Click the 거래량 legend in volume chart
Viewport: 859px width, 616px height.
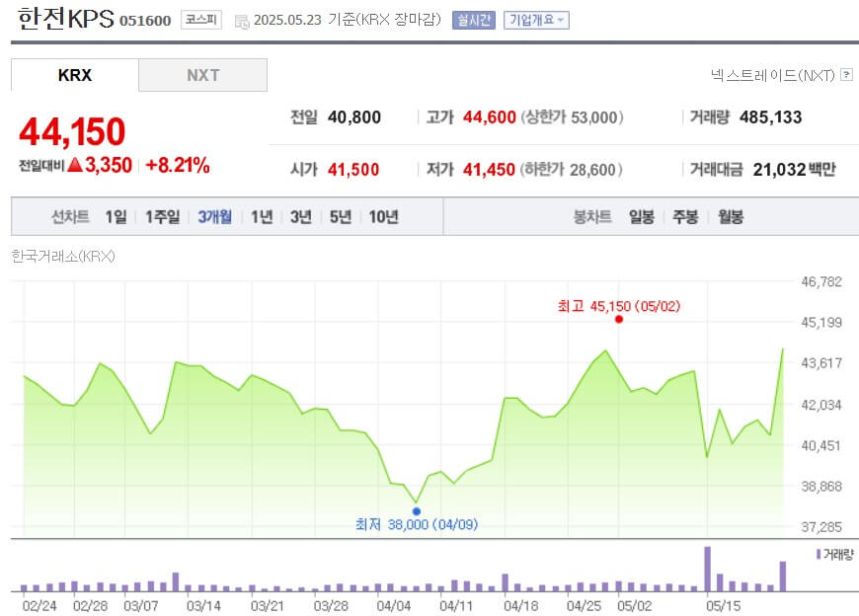click(835, 555)
